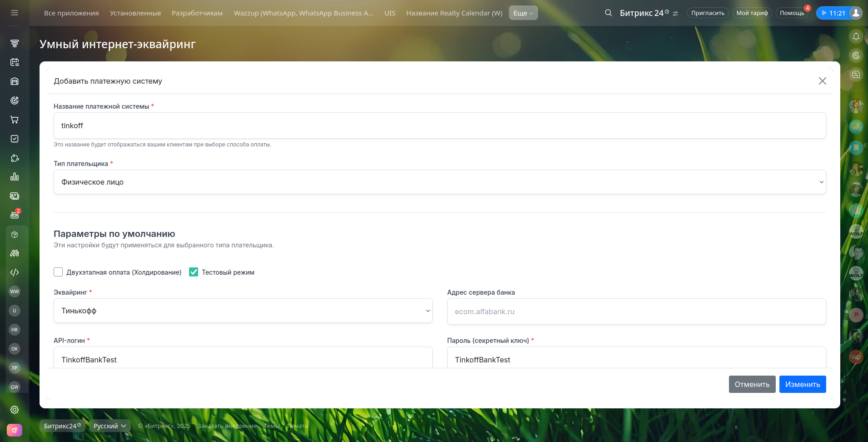Focus the API-логин field

pos(243,358)
